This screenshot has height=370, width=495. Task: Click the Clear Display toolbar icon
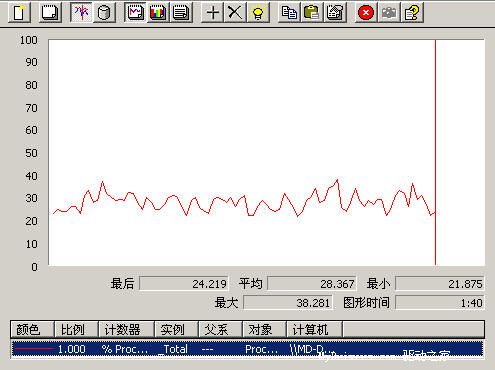[50, 13]
